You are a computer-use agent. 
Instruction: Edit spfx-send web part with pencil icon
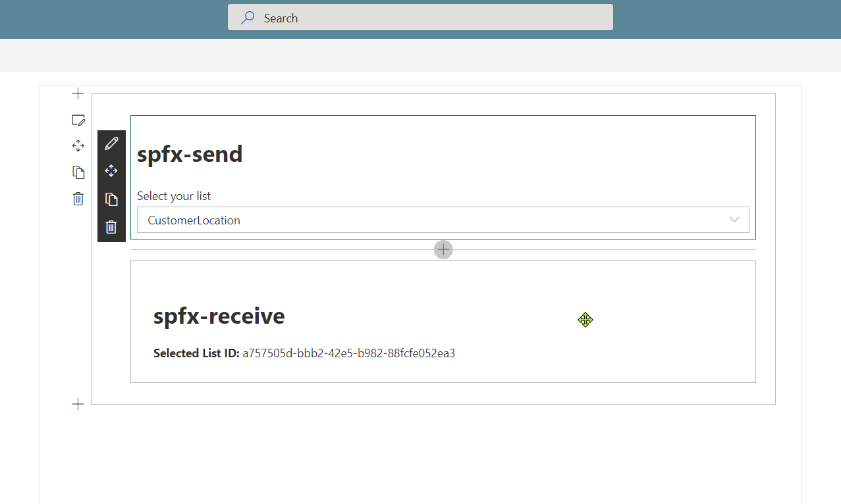click(111, 143)
